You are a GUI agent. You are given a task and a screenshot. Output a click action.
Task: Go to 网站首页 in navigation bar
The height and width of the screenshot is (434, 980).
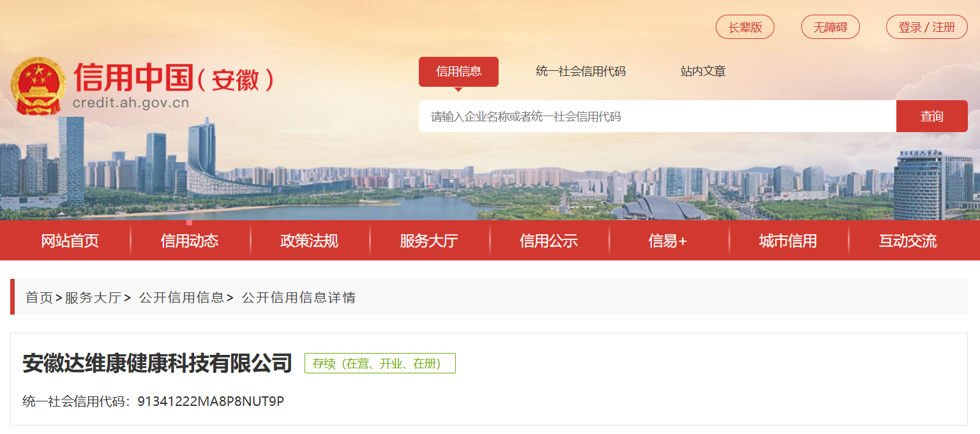(70, 241)
